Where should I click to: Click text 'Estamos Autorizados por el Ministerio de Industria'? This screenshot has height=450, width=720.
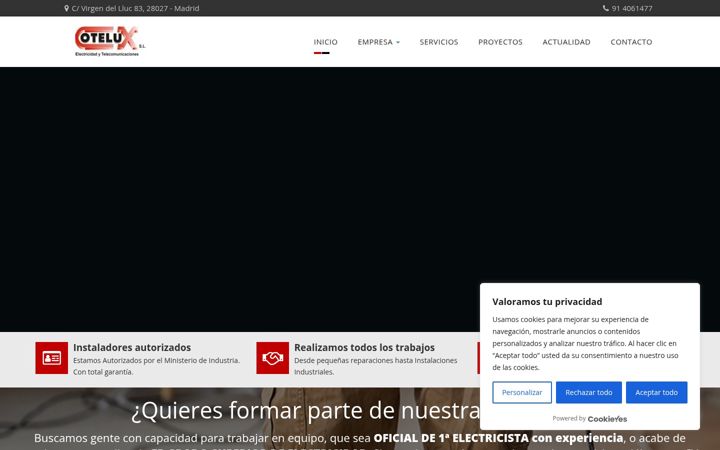(156, 360)
